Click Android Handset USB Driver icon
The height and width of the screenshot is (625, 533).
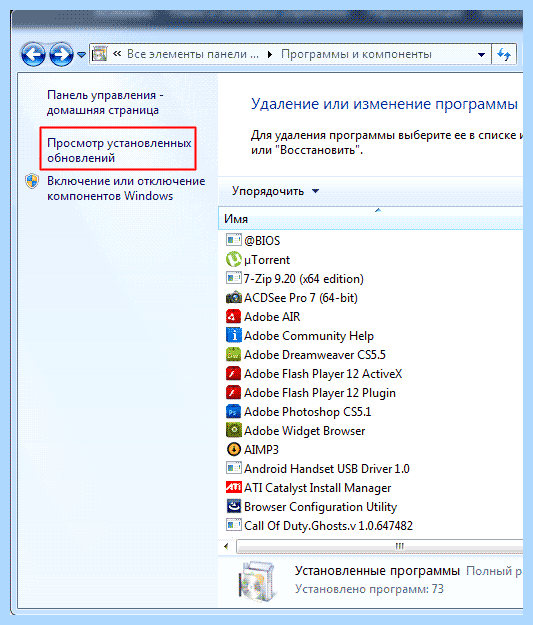234,468
